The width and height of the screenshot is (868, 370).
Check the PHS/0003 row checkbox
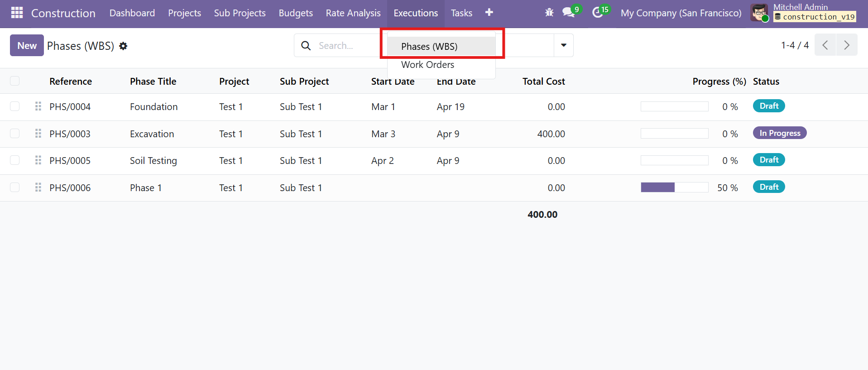click(x=15, y=133)
